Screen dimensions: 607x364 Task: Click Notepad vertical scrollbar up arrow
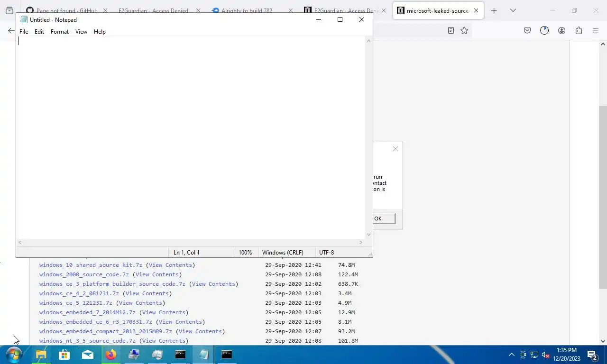point(368,41)
